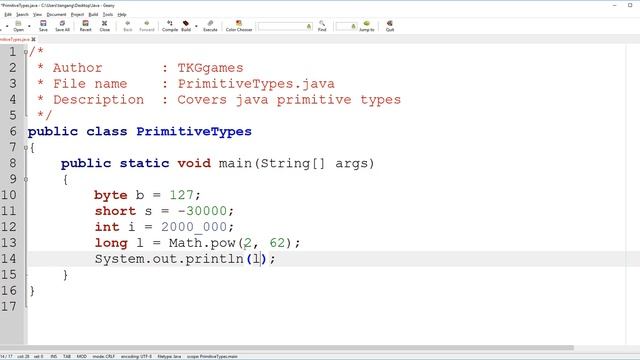Viewport: 640px width, 360px height.
Task: Open the Color Chooser tool
Action: [x=239, y=26]
